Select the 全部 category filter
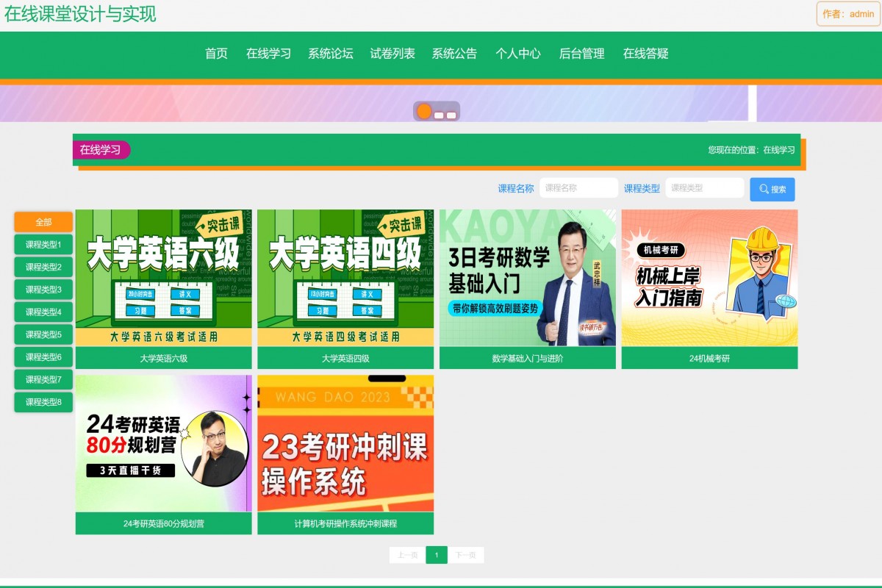This screenshot has height=588, width=882. [x=41, y=221]
